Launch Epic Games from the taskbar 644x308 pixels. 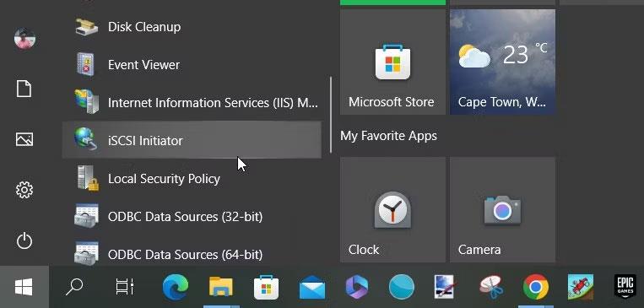(x=625, y=287)
